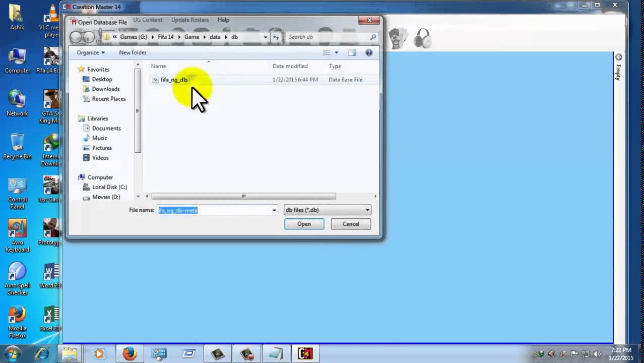Click the headphones icon in Creation Master toolbar

423,38
